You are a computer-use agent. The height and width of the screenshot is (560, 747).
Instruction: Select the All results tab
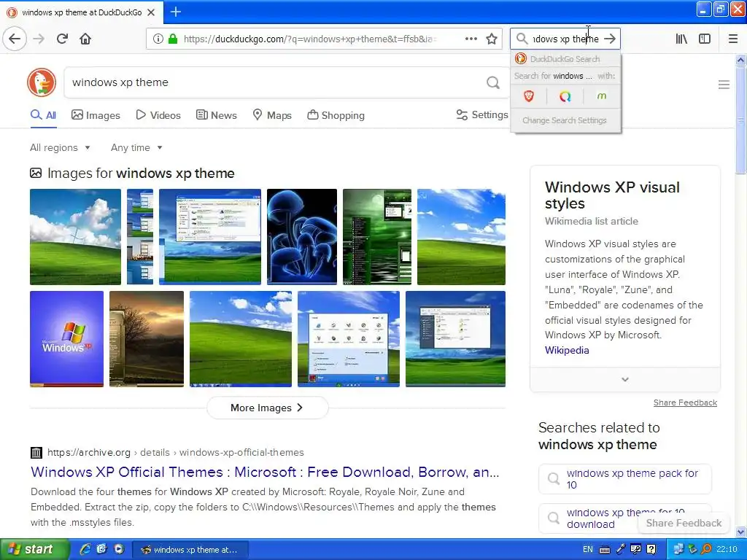[43, 115]
